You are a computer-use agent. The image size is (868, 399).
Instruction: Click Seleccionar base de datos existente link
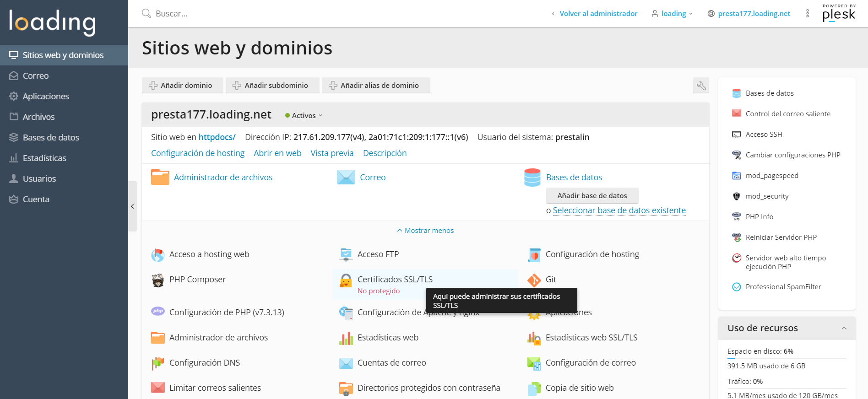(619, 210)
